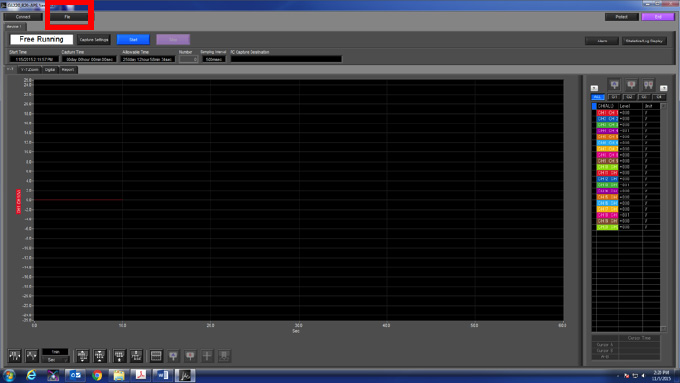680x383 pixels.
Task: Open Capture Settings
Action: point(94,39)
